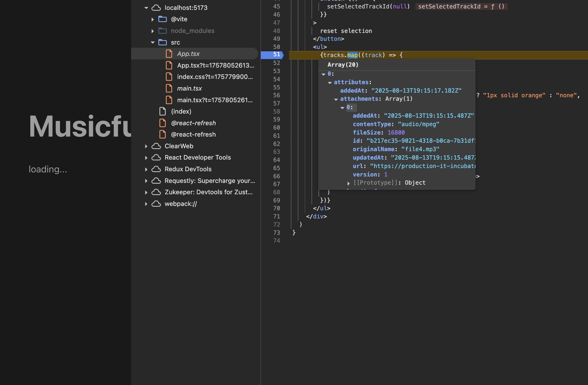Expand the ClearWeb source group
Screen dimensions: 588x385
click(146, 146)
